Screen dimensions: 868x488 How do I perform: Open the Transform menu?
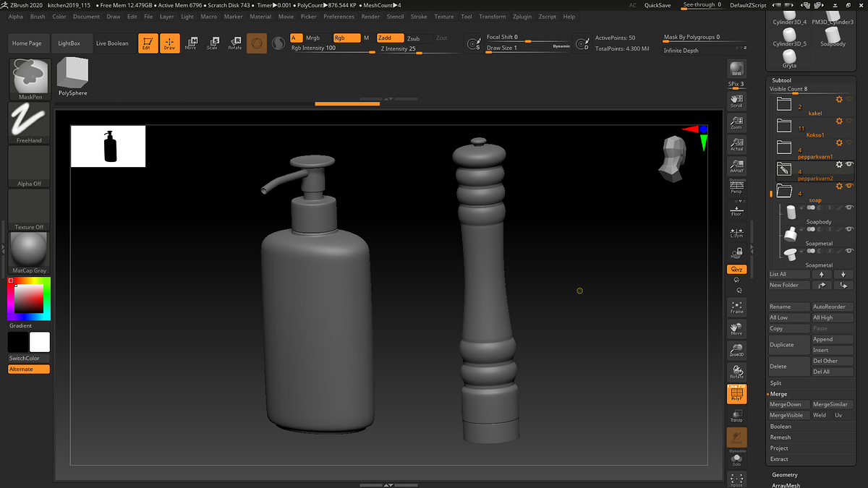(493, 17)
